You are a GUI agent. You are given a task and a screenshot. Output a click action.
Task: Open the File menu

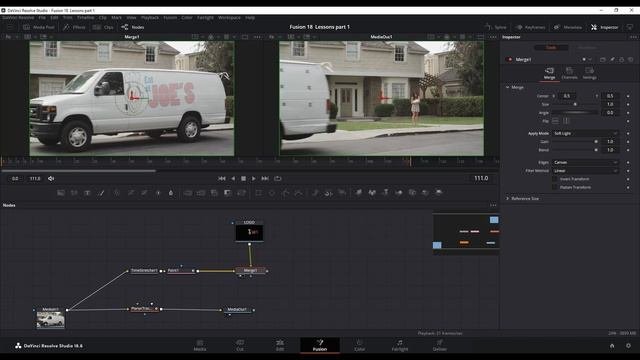coord(42,18)
